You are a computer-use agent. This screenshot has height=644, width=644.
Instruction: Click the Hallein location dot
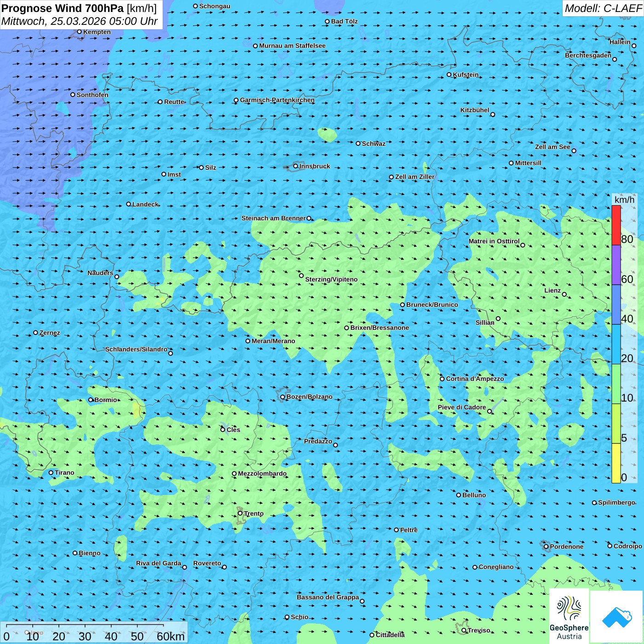pos(634,46)
